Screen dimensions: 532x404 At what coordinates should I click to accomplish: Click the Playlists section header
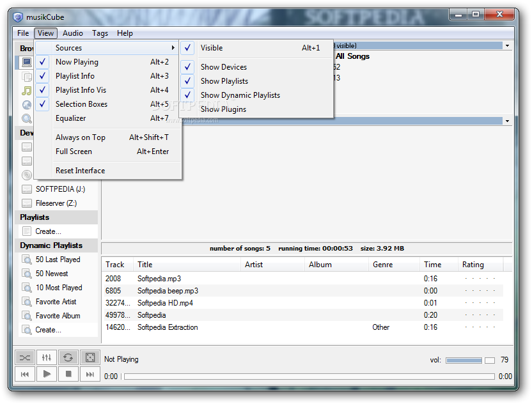(57, 217)
